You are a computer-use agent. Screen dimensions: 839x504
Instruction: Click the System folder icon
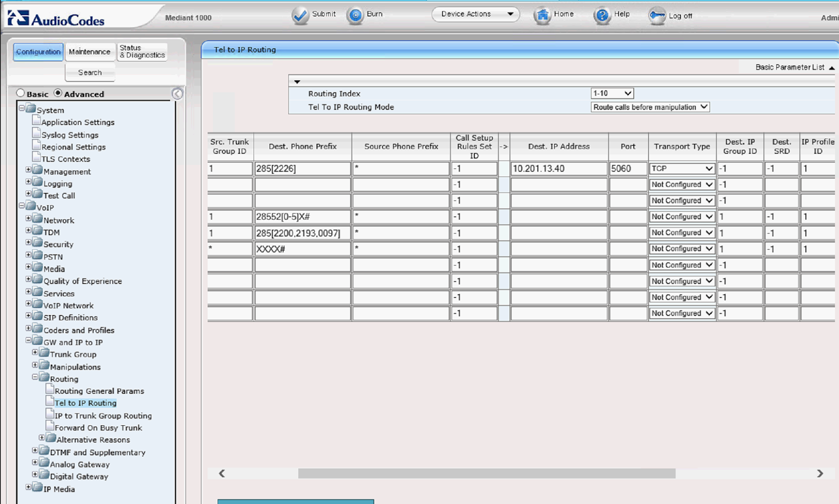(31, 109)
